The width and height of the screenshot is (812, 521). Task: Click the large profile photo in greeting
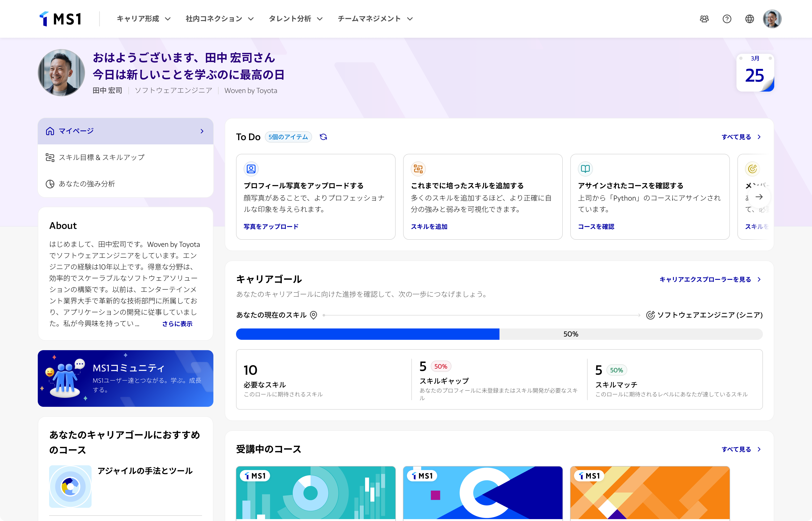[x=61, y=73]
